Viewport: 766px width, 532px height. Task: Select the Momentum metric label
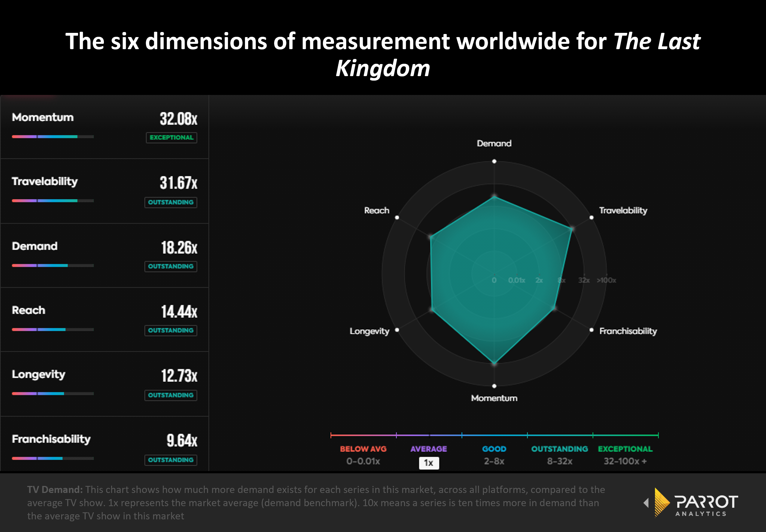click(x=43, y=117)
